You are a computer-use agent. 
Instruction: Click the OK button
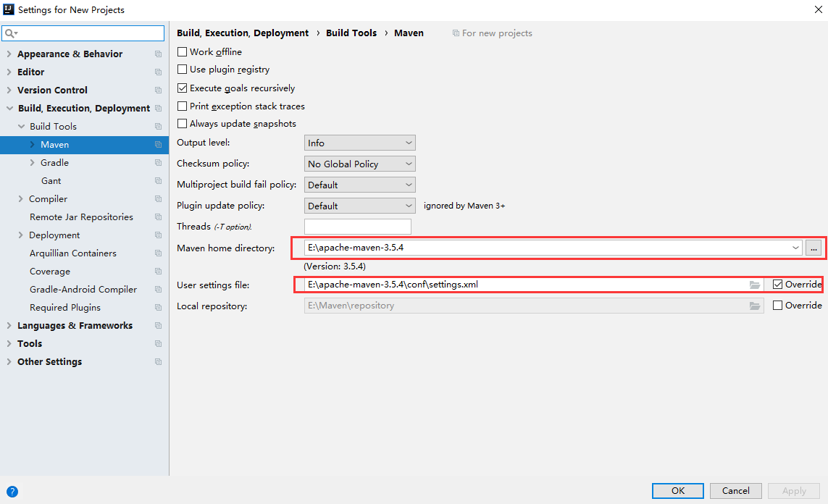677,491
